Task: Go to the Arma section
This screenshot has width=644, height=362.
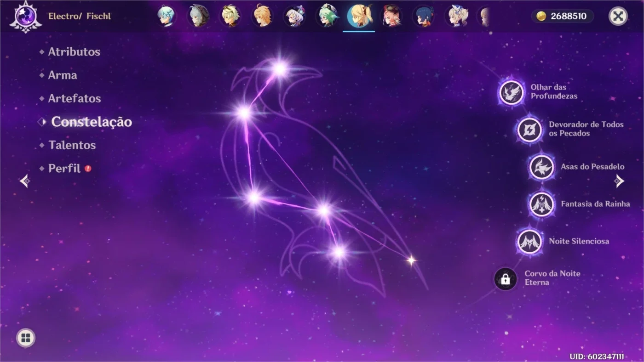Action: [63, 75]
